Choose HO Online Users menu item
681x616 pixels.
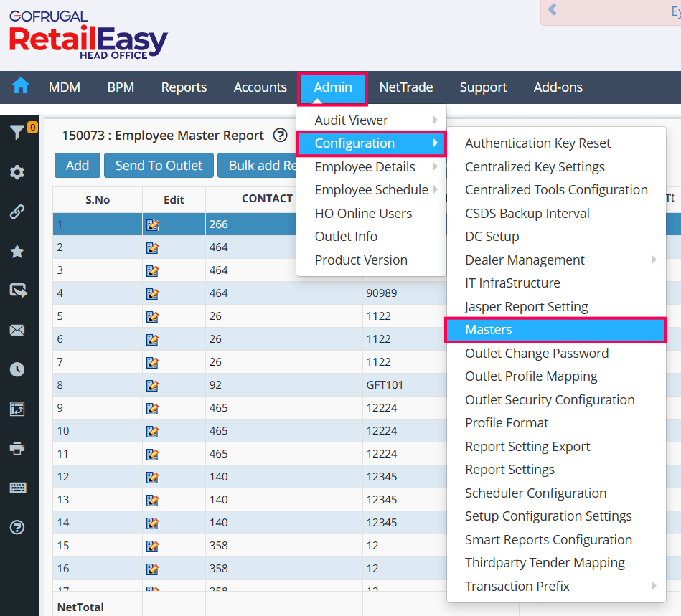371,214
